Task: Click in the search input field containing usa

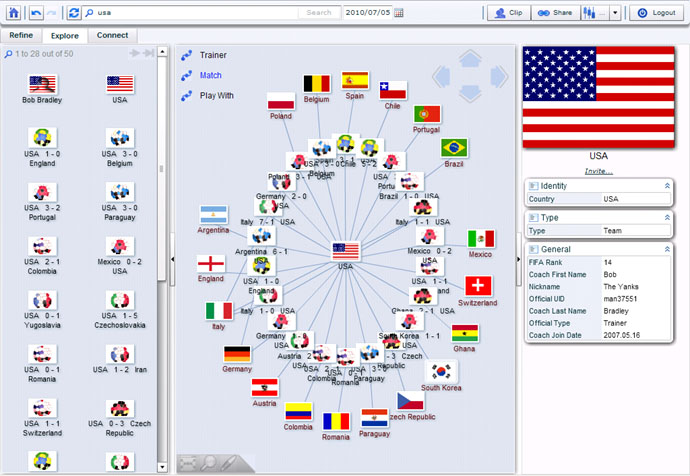Action: pyautogui.click(x=190, y=13)
